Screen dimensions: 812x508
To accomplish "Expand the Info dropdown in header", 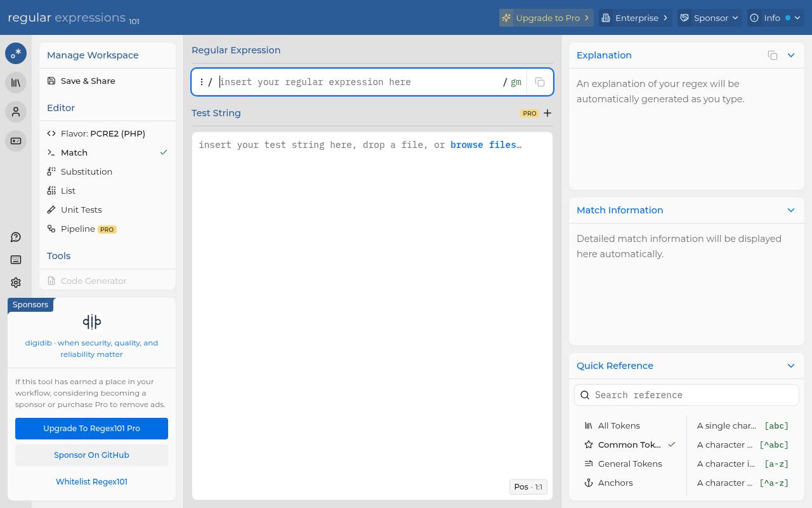I will pos(775,18).
